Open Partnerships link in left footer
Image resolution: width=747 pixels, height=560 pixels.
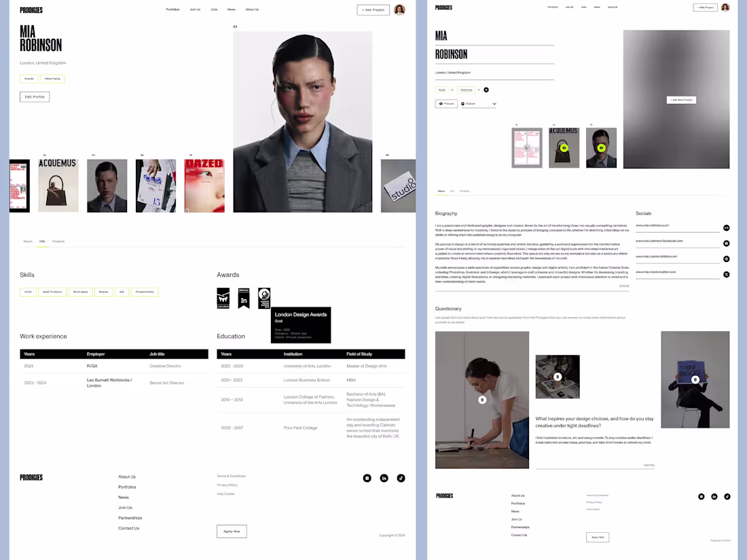(130, 518)
